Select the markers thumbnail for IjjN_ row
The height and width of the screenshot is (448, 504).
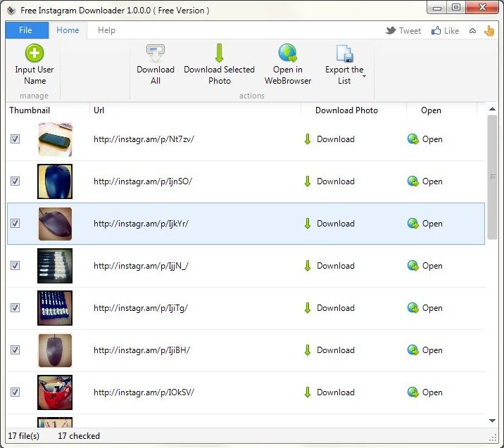(55, 266)
